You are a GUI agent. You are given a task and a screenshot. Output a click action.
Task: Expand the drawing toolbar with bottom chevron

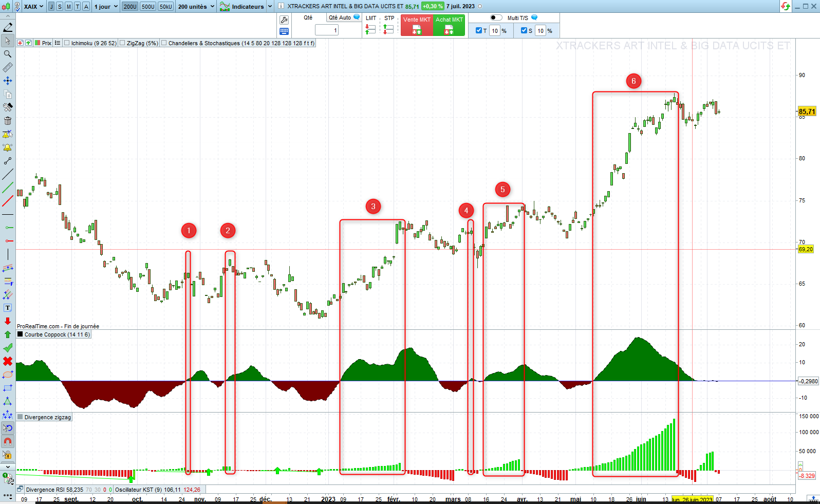click(x=8, y=466)
